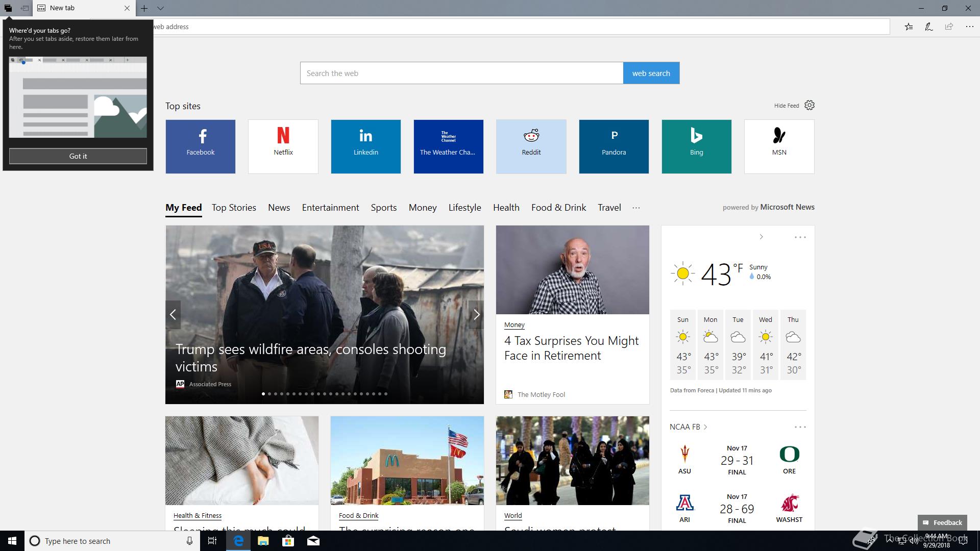This screenshot has width=980, height=551.
Task: Open NCAA FB card options ellipsis
Action: click(800, 427)
